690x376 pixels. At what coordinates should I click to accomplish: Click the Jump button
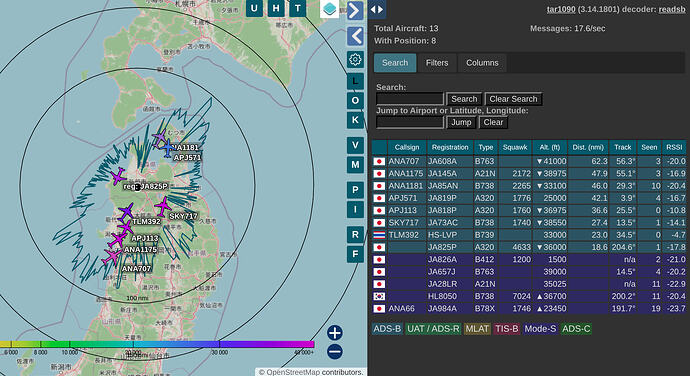[x=461, y=122]
